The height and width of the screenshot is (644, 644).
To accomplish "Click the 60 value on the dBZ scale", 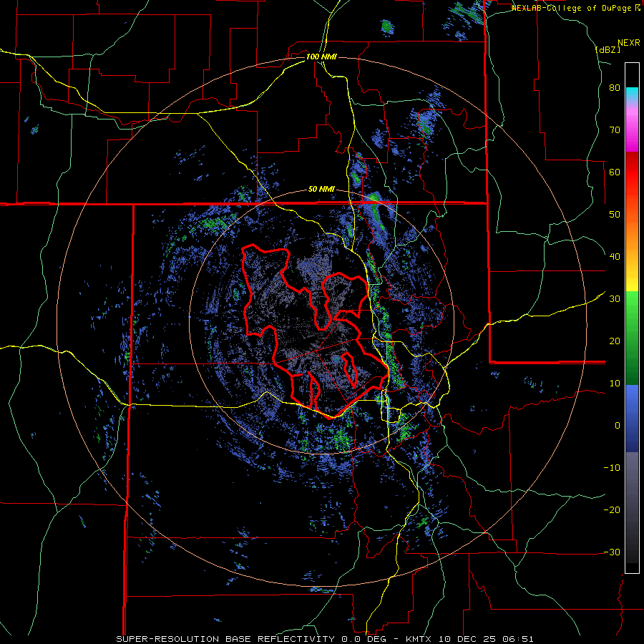I will [x=615, y=172].
